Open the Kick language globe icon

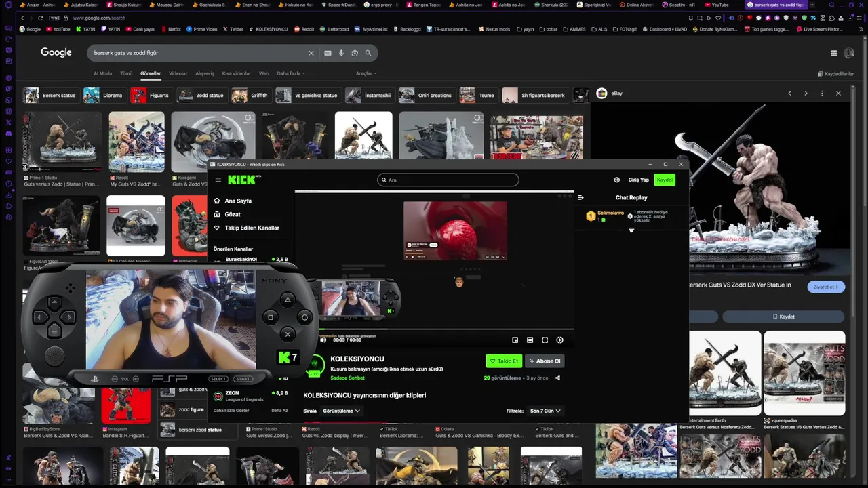pos(616,180)
